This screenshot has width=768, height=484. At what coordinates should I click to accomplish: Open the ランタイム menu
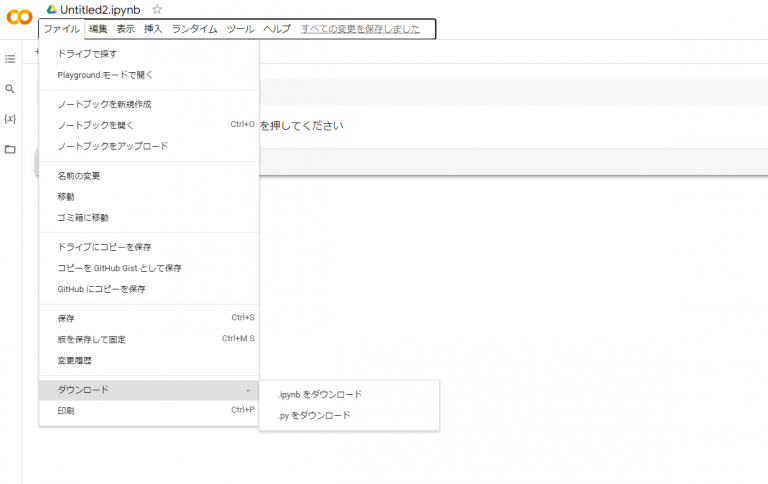194,29
